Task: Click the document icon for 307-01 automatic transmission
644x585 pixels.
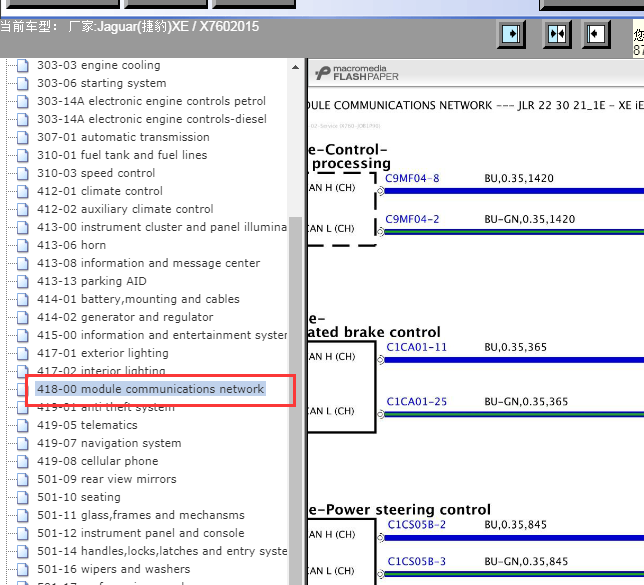Action: click(23, 137)
